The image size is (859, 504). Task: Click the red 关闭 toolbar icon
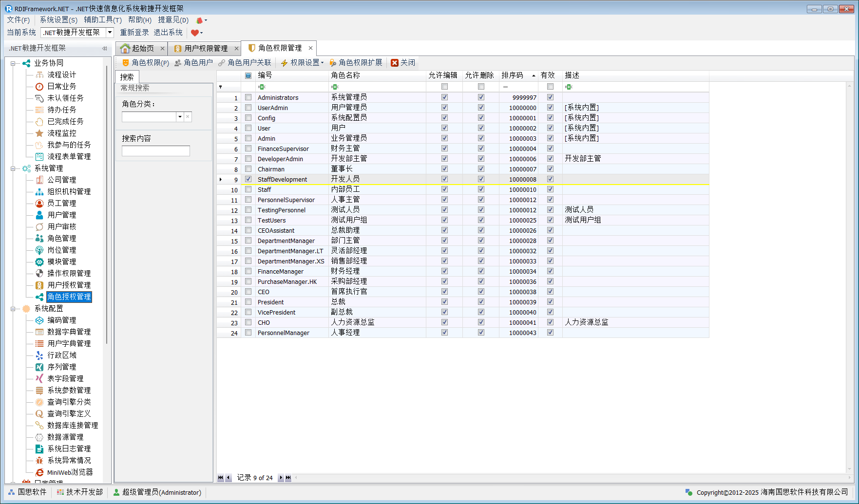click(395, 63)
